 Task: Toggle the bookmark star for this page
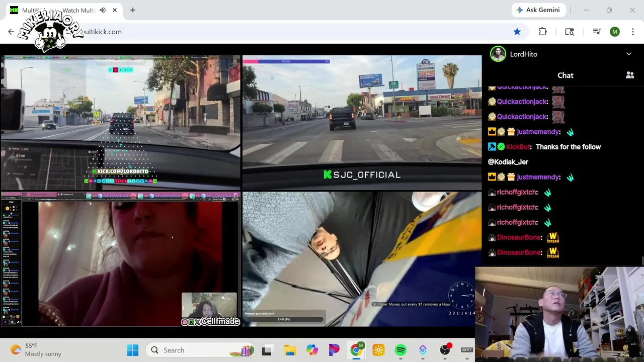tap(517, 32)
